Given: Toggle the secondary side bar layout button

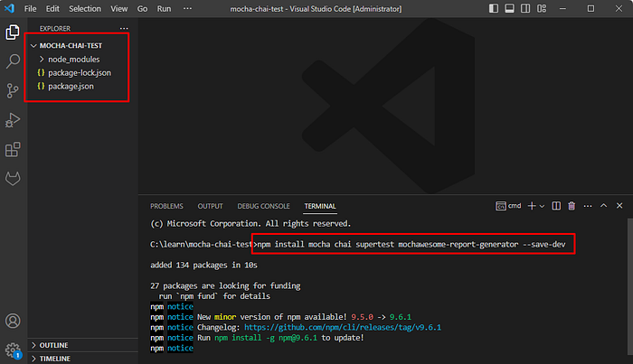Looking at the screenshot, I should 525,8.
